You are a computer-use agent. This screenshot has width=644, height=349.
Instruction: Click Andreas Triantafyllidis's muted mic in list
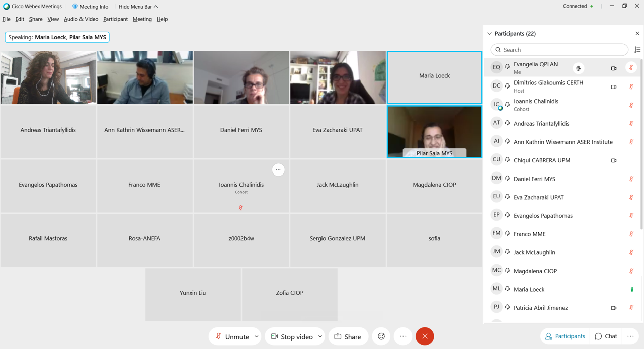coord(631,124)
